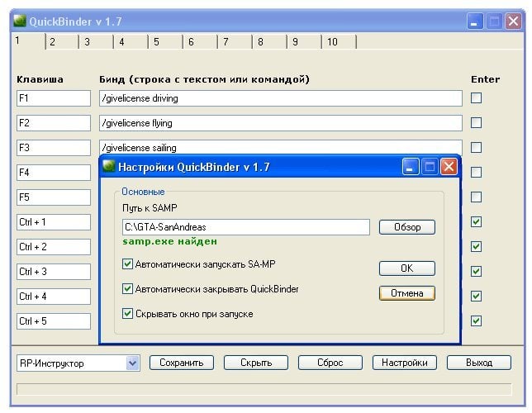Viewport: 532px width, 413px height.
Task: Click the F3 key field
Action: pyautogui.click(x=54, y=148)
